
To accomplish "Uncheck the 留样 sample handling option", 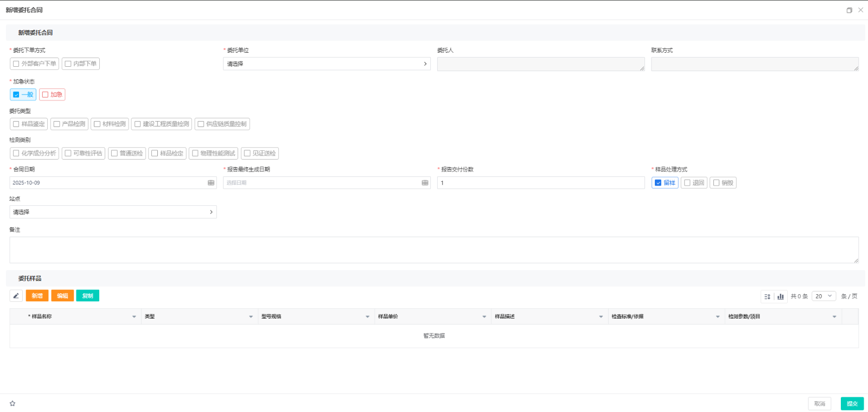I will click(x=665, y=183).
